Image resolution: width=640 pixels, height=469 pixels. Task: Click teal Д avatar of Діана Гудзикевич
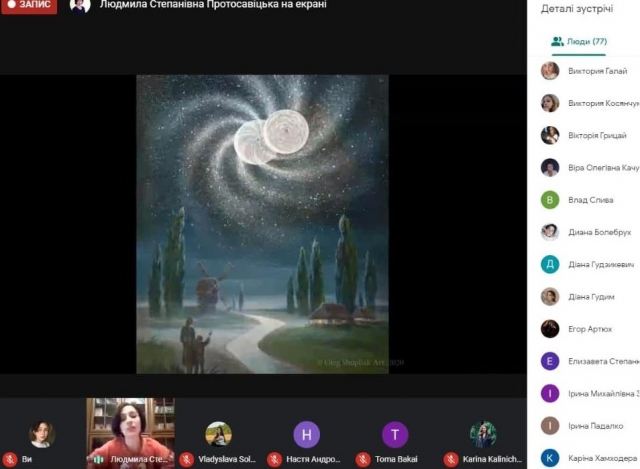pyautogui.click(x=550, y=265)
